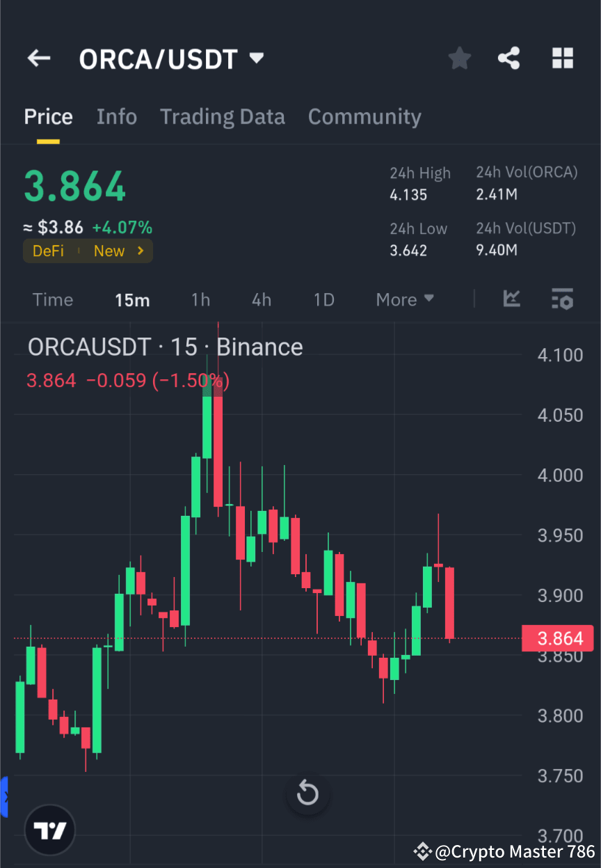601x868 pixels.
Task: Open the share options
Action: point(509,58)
